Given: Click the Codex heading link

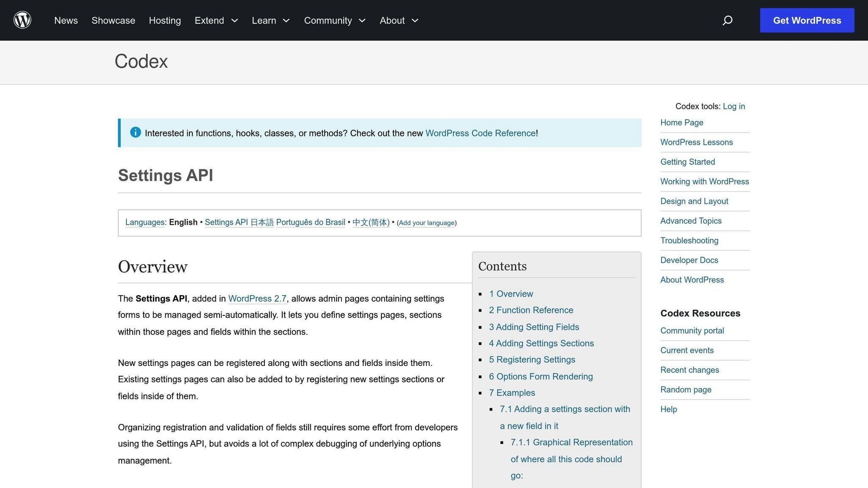Looking at the screenshot, I should click(x=141, y=61).
